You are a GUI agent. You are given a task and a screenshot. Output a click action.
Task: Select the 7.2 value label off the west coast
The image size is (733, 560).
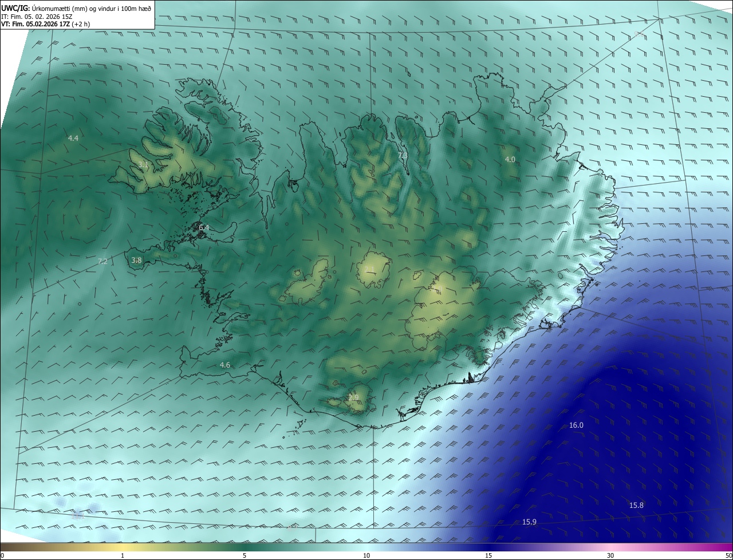(x=103, y=262)
